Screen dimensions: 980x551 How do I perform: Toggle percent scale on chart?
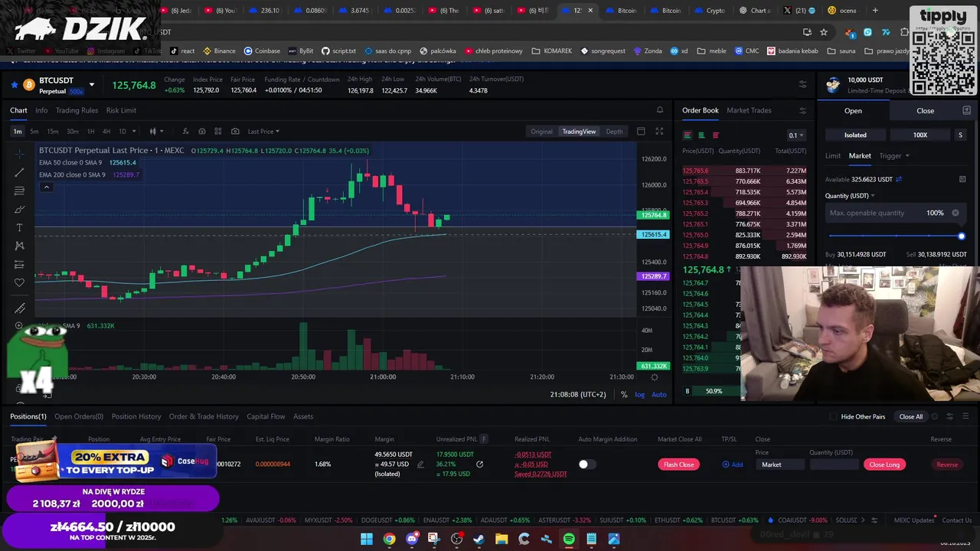pos(624,395)
